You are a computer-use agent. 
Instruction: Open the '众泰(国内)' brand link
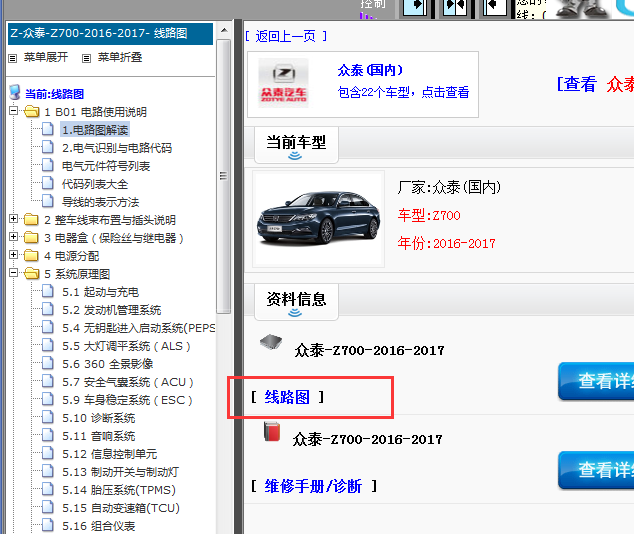[370, 70]
